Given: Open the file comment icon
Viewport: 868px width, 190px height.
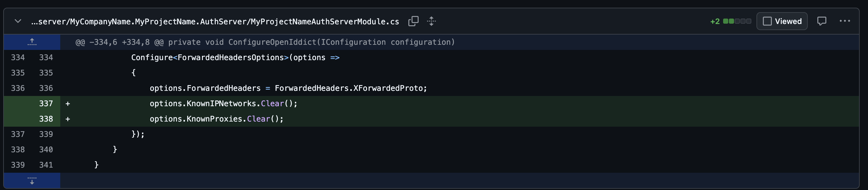Looking at the screenshot, I should click(822, 21).
